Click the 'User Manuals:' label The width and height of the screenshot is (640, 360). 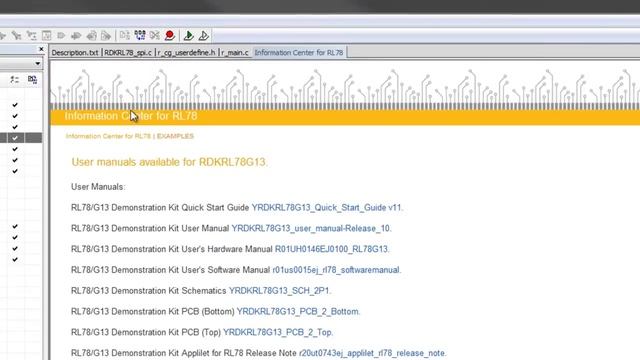tap(98, 187)
